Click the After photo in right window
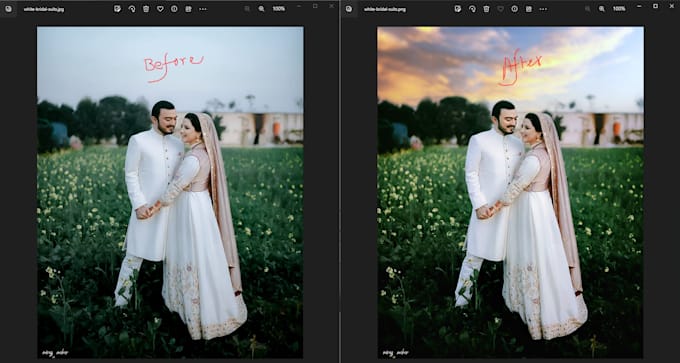This screenshot has height=363, width=680. (510, 192)
